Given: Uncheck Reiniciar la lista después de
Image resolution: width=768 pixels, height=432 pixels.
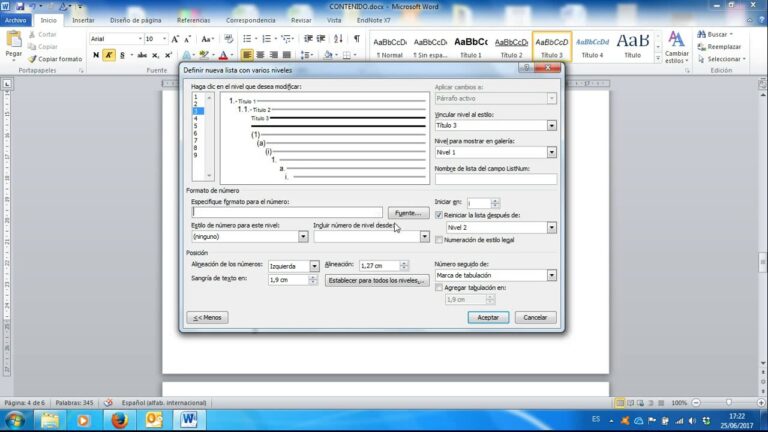Looking at the screenshot, I should 439,215.
